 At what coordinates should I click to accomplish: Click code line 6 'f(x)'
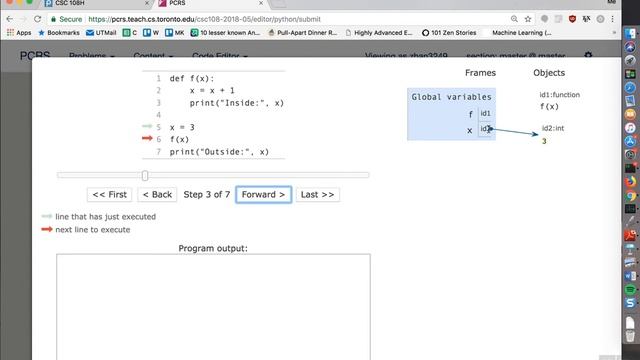point(180,140)
